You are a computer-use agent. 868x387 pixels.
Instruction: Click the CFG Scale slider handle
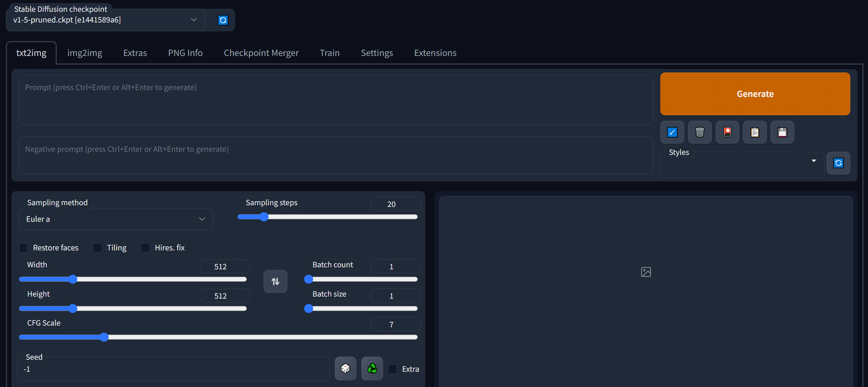[104, 337]
